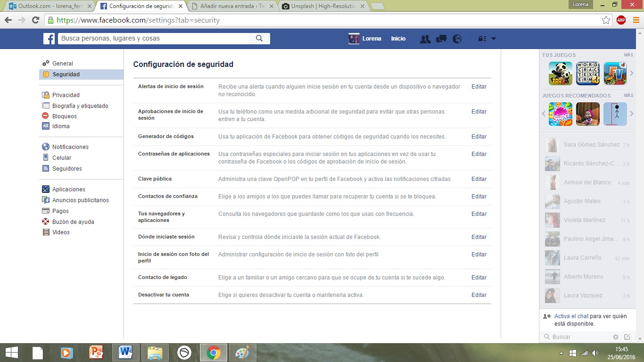Image resolution: width=644 pixels, height=362 pixels.
Task: Open the Messenger messages icon
Action: [441, 38]
